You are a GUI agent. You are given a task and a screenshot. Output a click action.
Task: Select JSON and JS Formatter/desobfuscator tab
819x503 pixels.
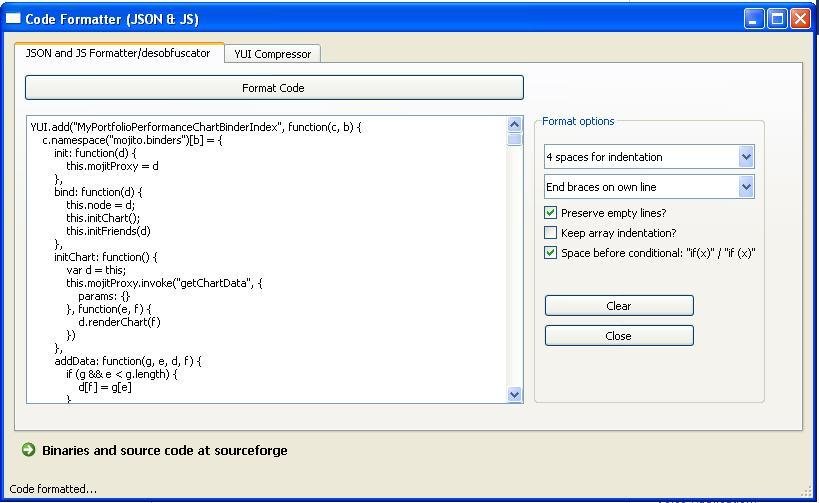coord(118,53)
